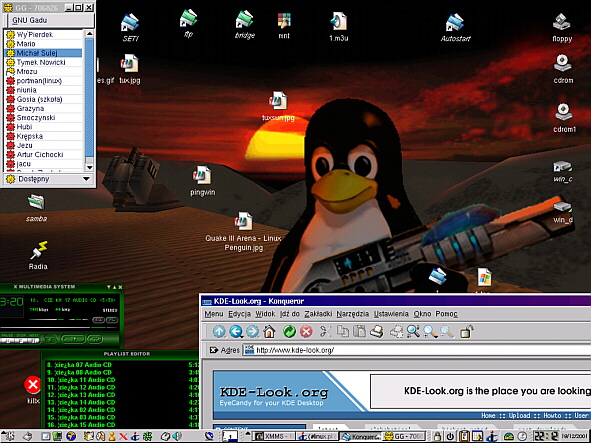
Task: Click the Copy icon in Konqueror toolbar
Action: click(x=342, y=331)
